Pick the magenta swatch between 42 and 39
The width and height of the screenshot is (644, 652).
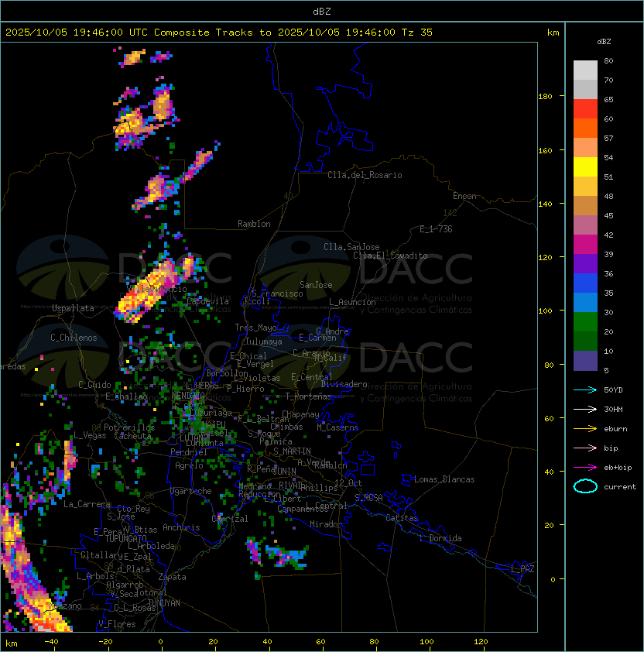tap(585, 245)
